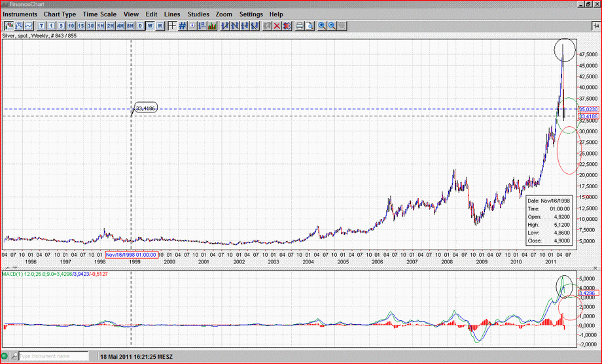Open the Instruments menu

[x=20, y=14]
